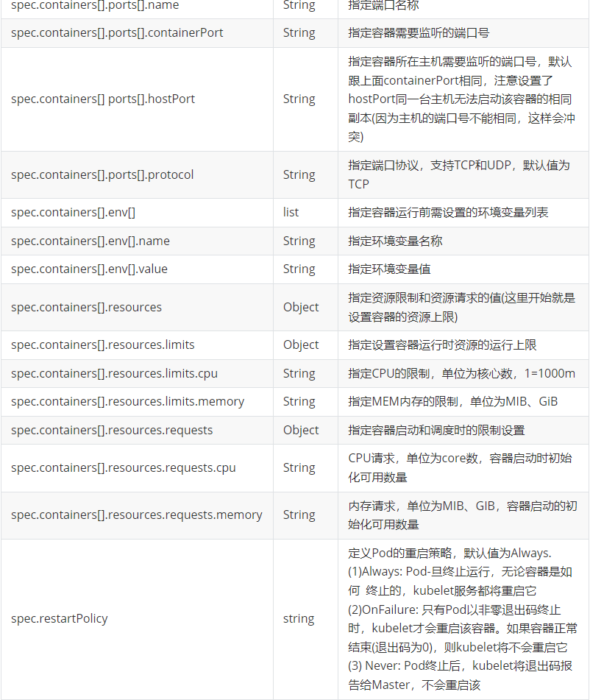590x700 pixels.
Task: Click description '指定环境变量名称'
Action: tap(395, 241)
